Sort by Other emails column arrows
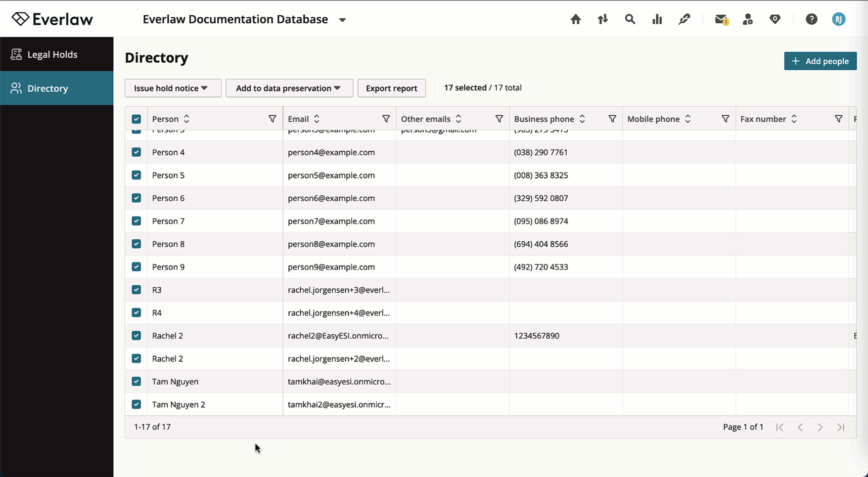The height and width of the screenshot is (477, 868). 458,119
